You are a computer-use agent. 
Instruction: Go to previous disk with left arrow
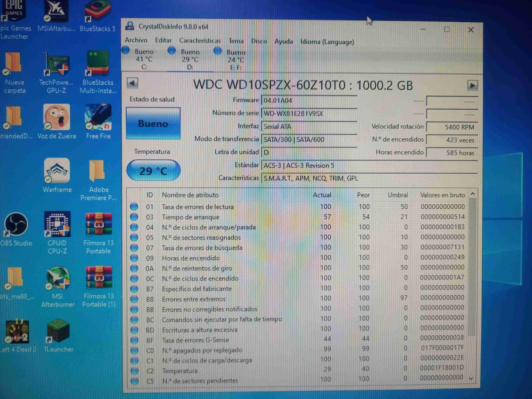click(132, 83)
